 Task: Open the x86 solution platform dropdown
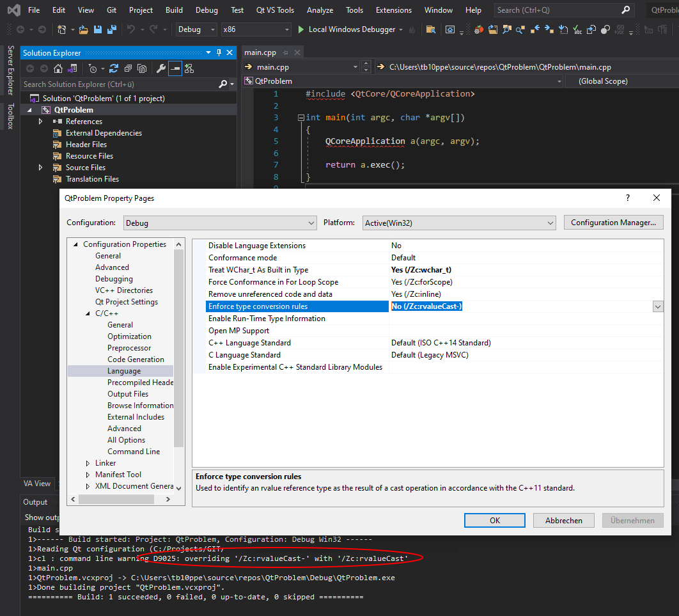tap(256, 29)
